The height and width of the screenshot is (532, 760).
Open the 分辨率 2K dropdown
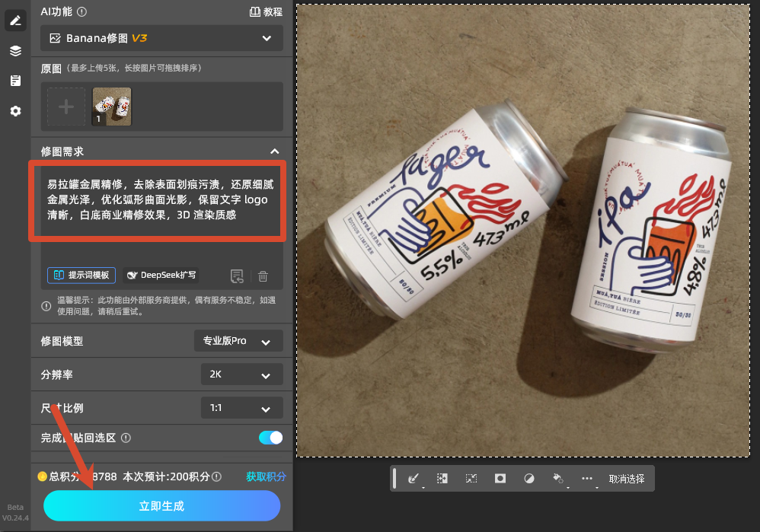[242, 374]
